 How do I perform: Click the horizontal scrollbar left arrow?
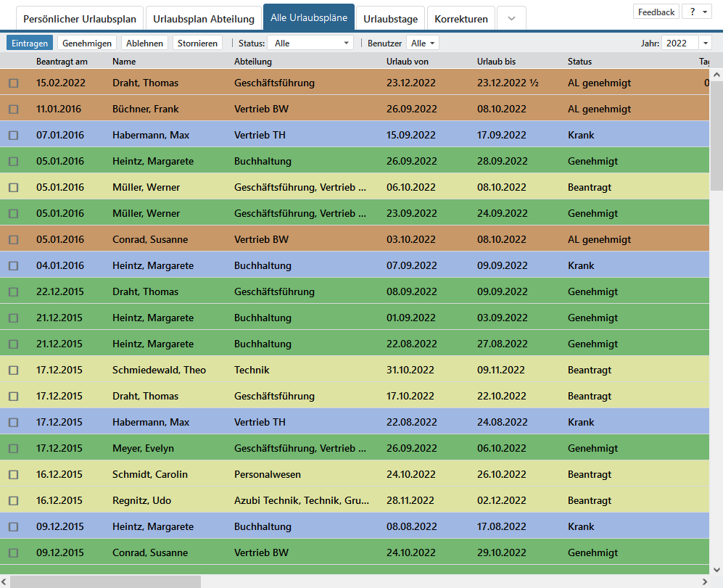point(5,581)
